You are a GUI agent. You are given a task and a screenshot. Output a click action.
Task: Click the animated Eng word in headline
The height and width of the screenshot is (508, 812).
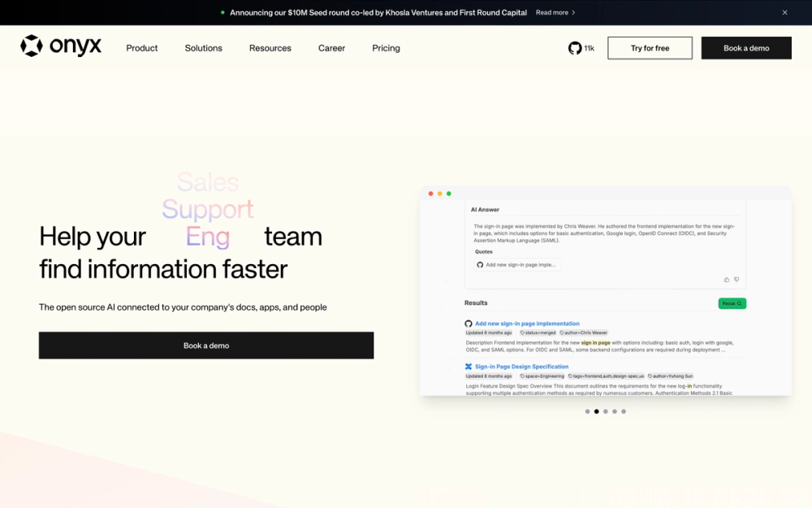pyautogui.click(x=208, y=237)
